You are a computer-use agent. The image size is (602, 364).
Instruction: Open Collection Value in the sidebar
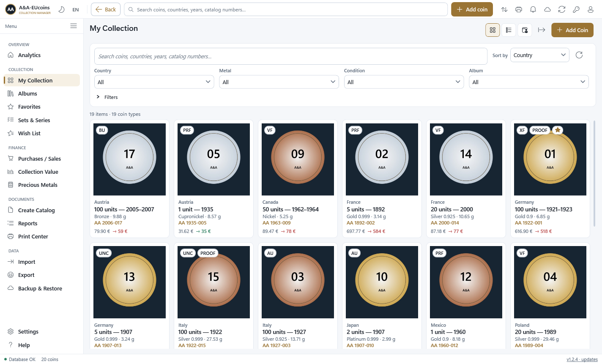coord(41,172)
